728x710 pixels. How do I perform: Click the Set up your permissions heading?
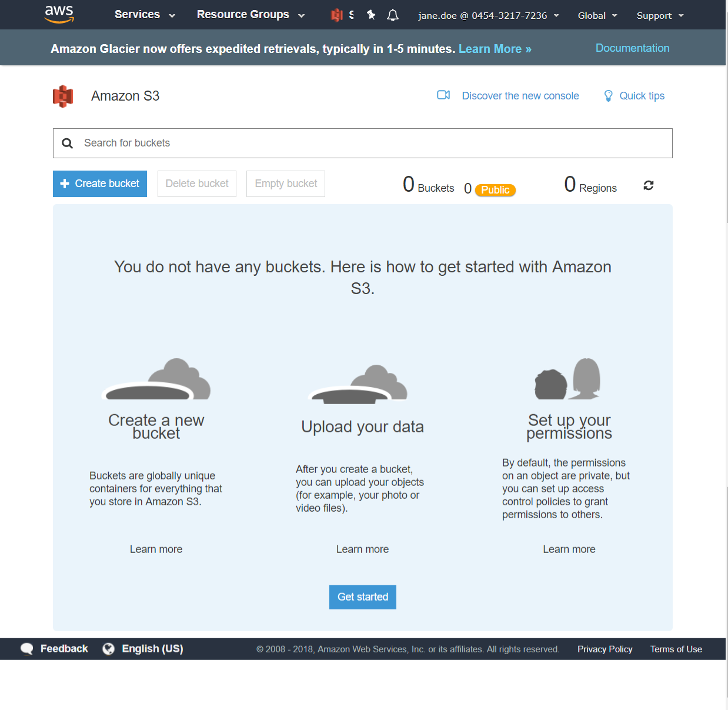[x=569, y=426]
